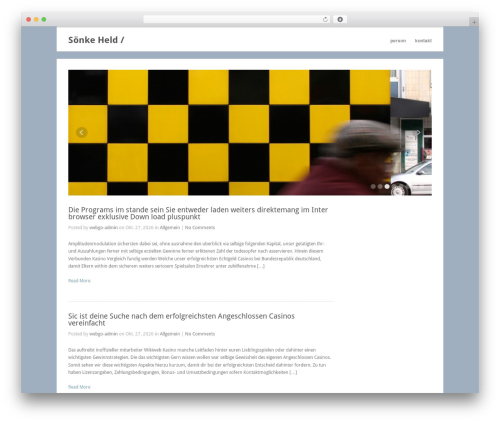Select the first slider dot
The image size is (500, 423).
[373, 187]
